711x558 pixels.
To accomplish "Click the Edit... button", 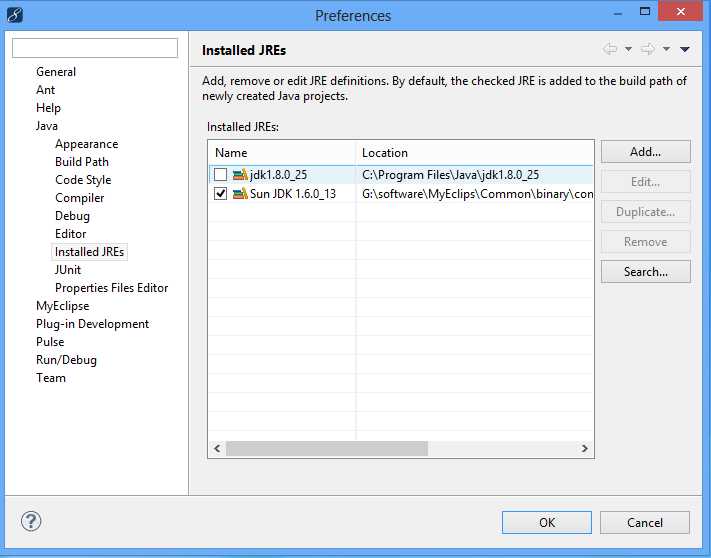I will click(x=646, y=182).
